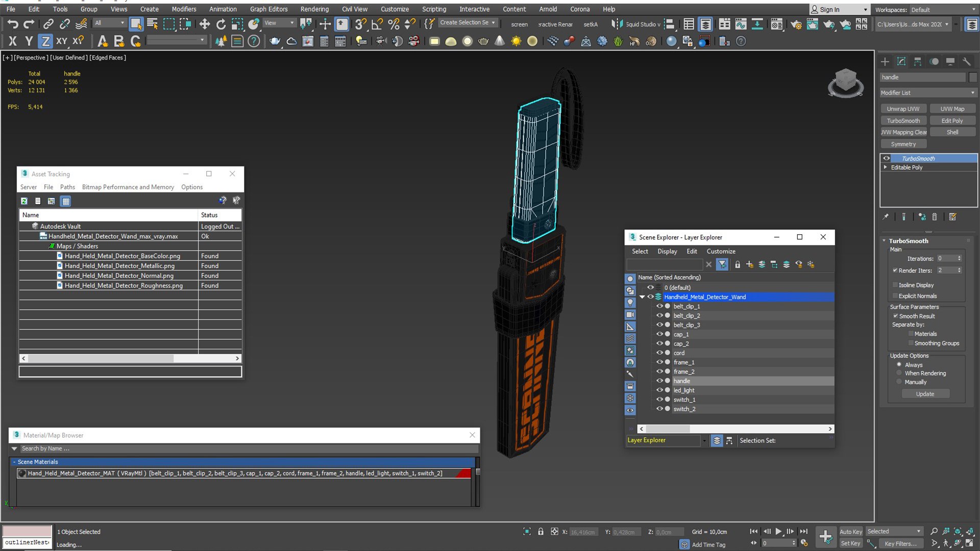980x551 pixels.
Task: Click the pin stack icon below modifier stack
Action: coord(886,217)
